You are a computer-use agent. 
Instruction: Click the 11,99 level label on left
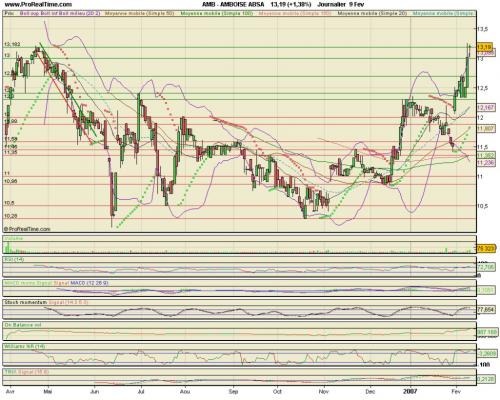click(x=10, y=121)
